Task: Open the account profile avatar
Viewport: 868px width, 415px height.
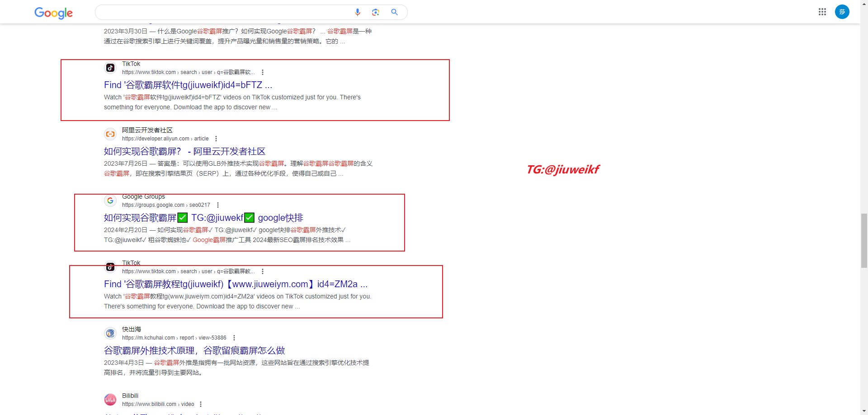Action: (842, 12)
